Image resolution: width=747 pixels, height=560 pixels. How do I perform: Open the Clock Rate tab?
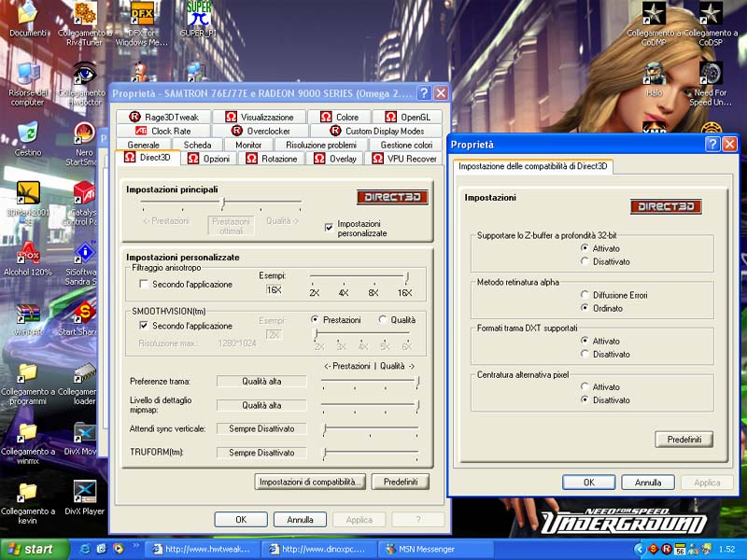(x=162, y=131)
